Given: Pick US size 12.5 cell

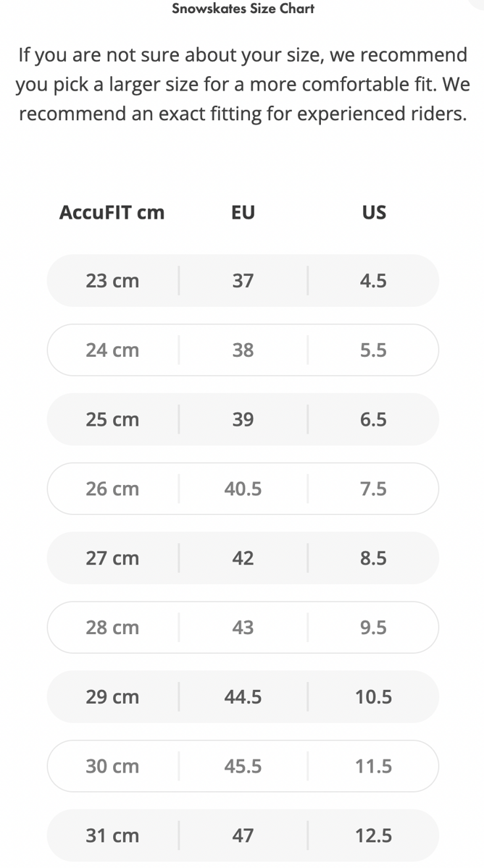Looking at the screenshot, I should pyautogui.click(x=373, y=835).
